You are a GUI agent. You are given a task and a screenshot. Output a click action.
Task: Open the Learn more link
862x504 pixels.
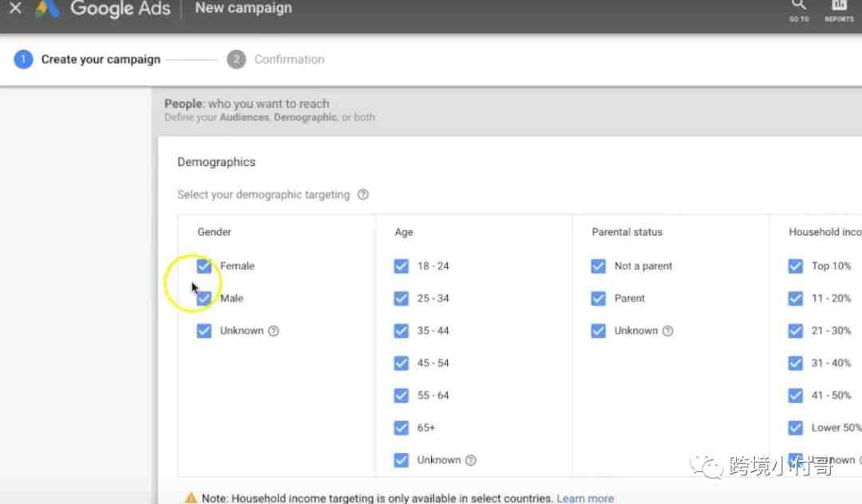[x=585, y=498]
